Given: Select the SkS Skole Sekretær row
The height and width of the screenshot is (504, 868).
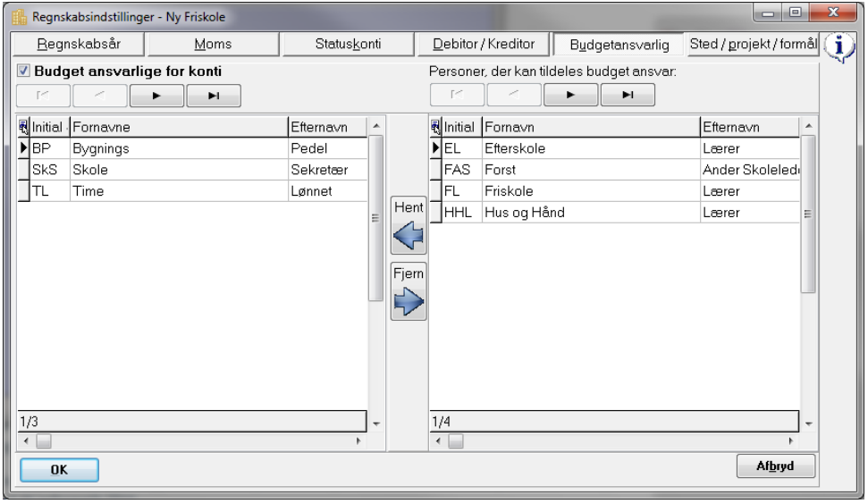Looking at the screenshot, I should 193,170.
